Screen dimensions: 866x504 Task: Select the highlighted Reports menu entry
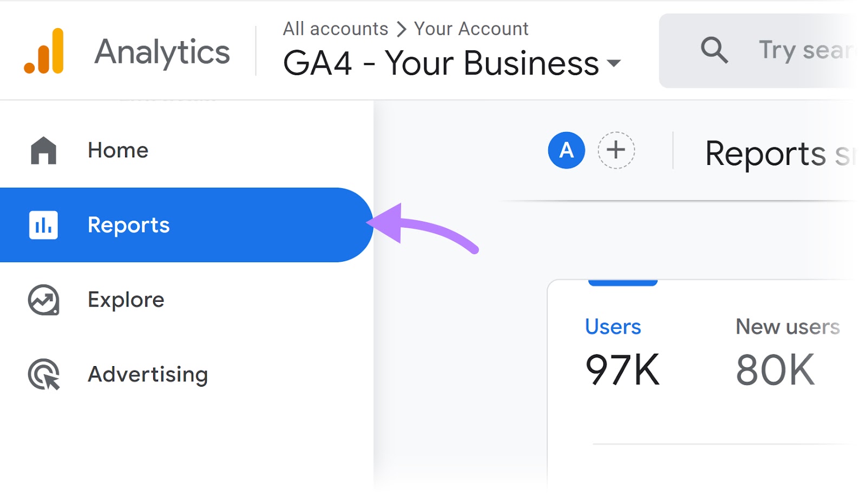tap(128, 226)
